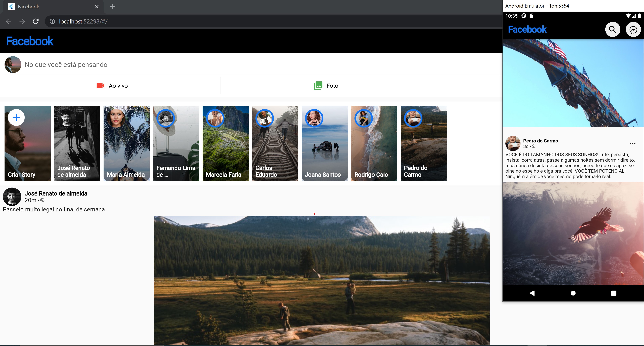Open Messenger icon in emulator header

[x=633, y=30]
